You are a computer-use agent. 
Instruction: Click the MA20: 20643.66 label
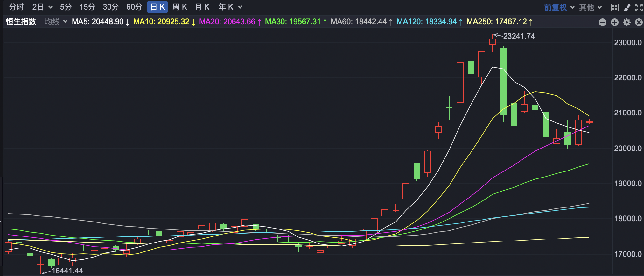(x=230, y=22)
